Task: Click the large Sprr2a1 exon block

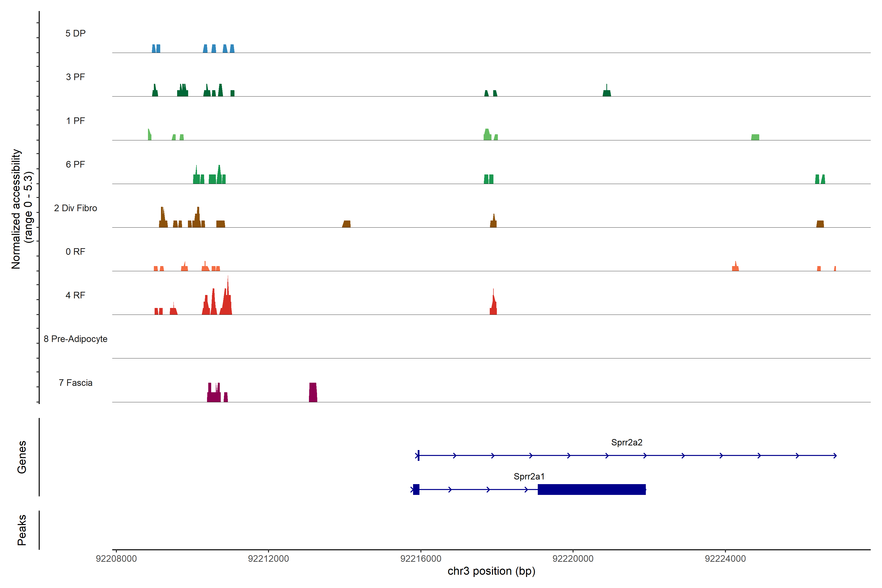Action: pyautogui.click(x=591, y=489)
